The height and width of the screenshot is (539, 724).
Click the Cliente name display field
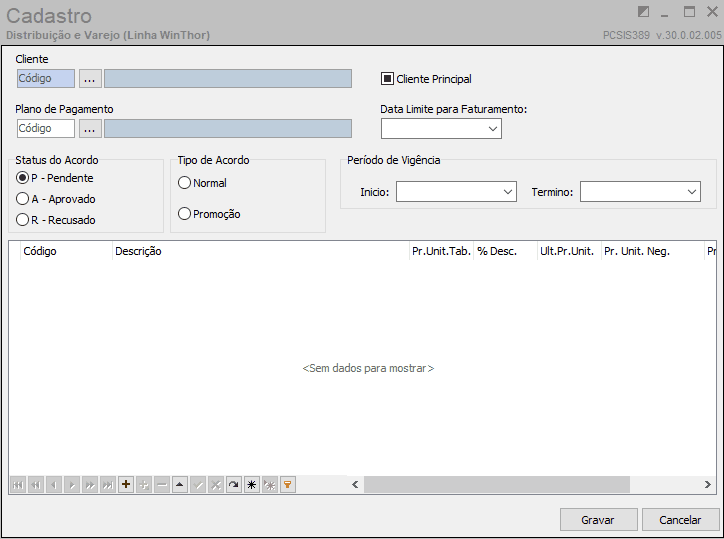228,79
